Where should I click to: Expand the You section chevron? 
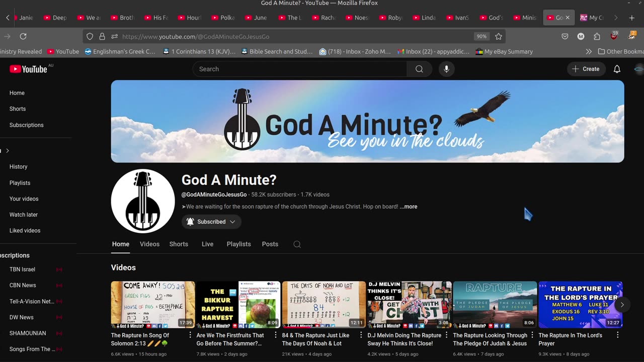(x=7, y=151)
